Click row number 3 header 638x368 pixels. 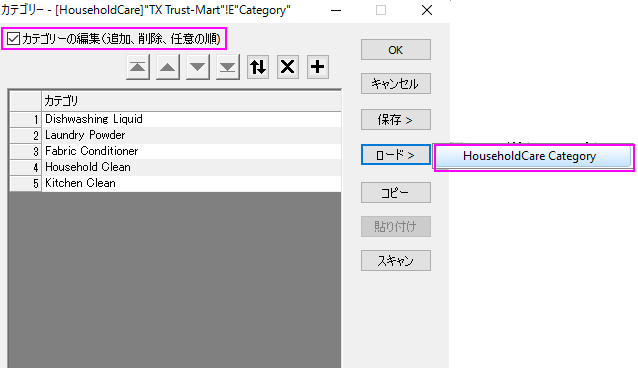[26, 151]
